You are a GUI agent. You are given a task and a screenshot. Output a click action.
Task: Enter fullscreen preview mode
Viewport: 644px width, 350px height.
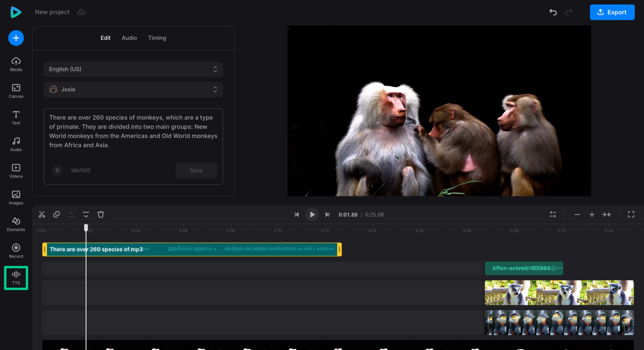pos(631,214)
